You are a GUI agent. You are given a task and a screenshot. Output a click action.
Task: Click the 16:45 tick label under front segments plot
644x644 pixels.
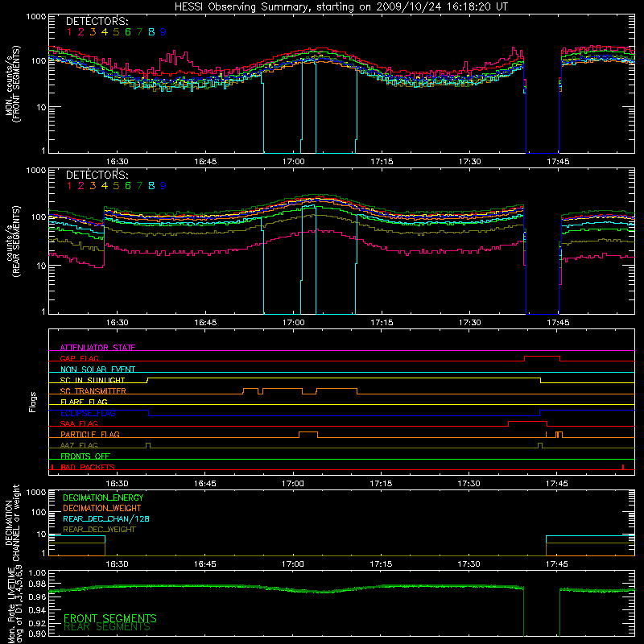205,162
